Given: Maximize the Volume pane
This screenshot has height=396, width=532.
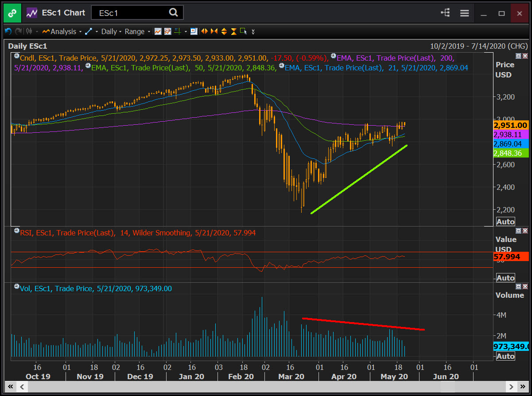Looking at the screenshot, I should tap(518, 287).
